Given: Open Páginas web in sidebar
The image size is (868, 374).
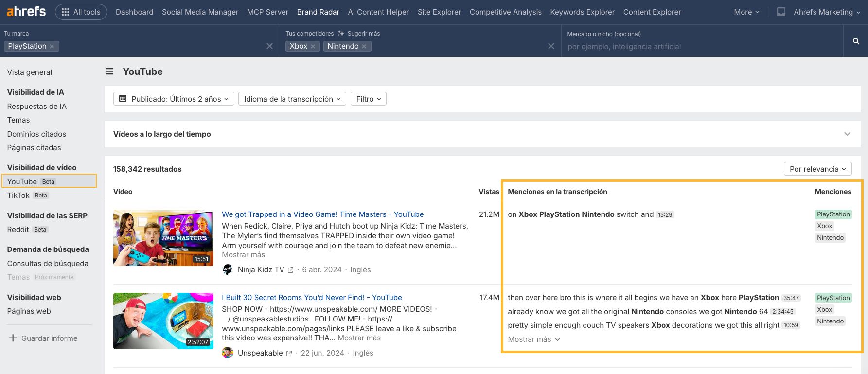Looking at the screenshot, I should click(x=29, y=311).
